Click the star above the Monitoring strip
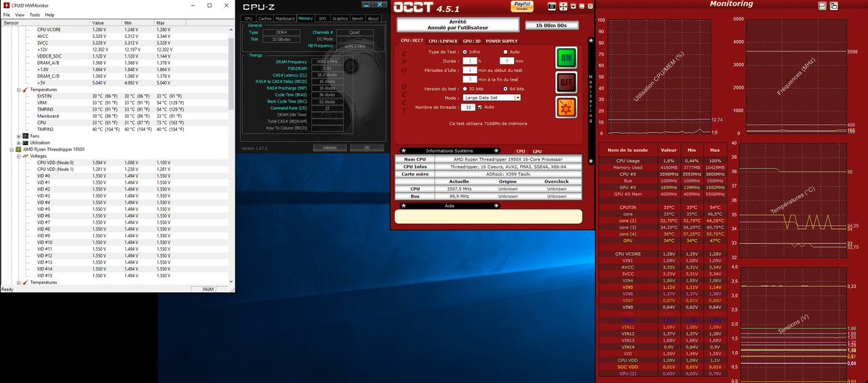The width and height of the screenshot is (868, 383). (591, 41)
